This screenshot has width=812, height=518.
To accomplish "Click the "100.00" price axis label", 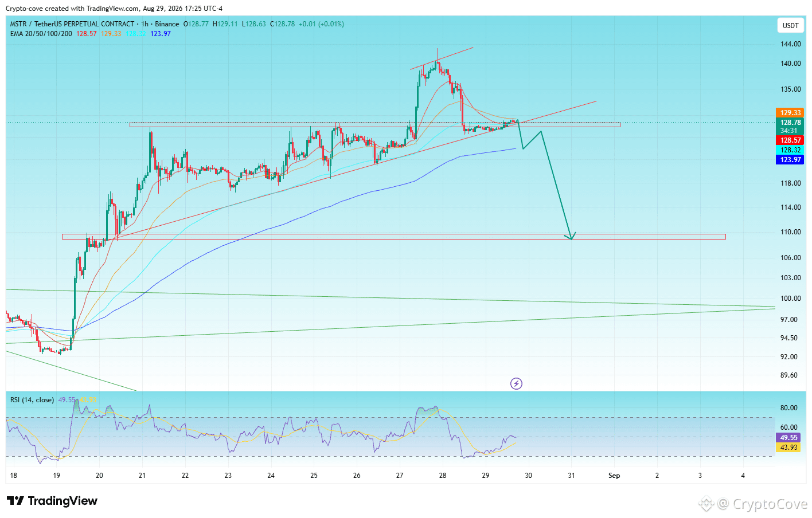I will [x=791, y=299].
